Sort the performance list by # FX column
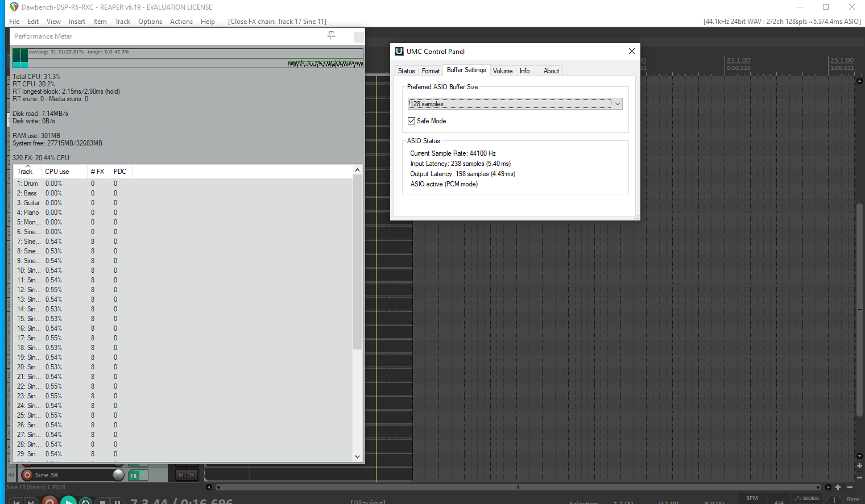This screenshot has height=504, width=865. tap(98, 172)
